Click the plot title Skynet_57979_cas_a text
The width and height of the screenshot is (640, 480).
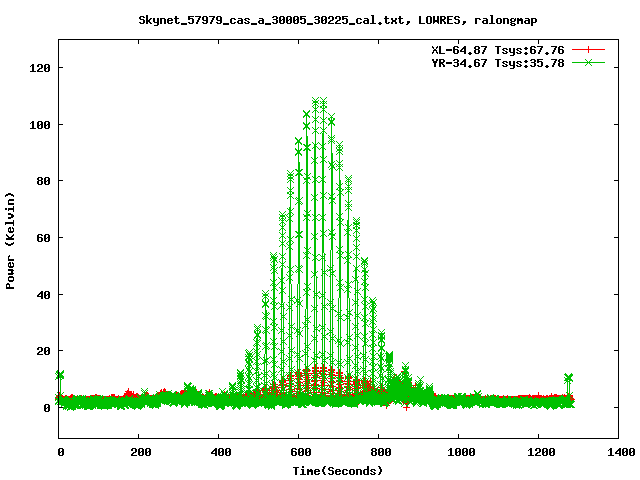click(338, 20)
